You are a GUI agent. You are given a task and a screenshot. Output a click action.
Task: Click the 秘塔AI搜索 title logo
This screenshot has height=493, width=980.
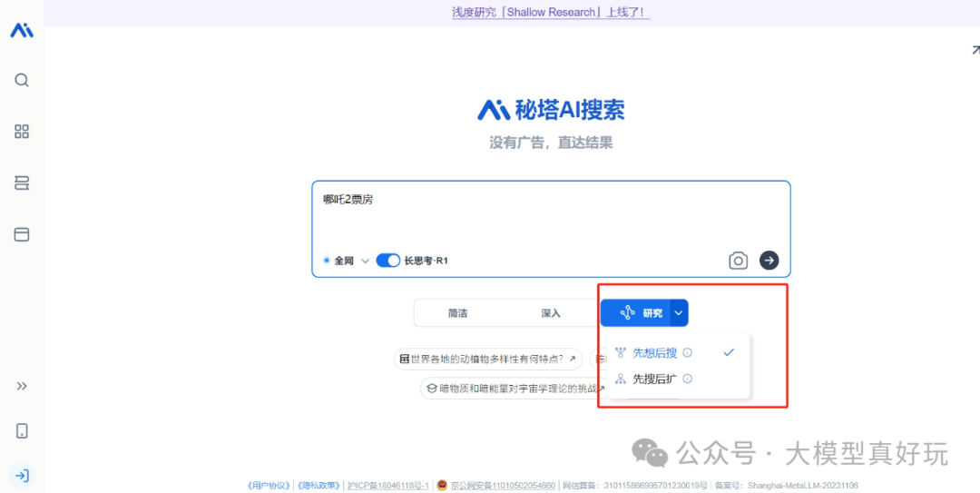click(x=551, y=110)
